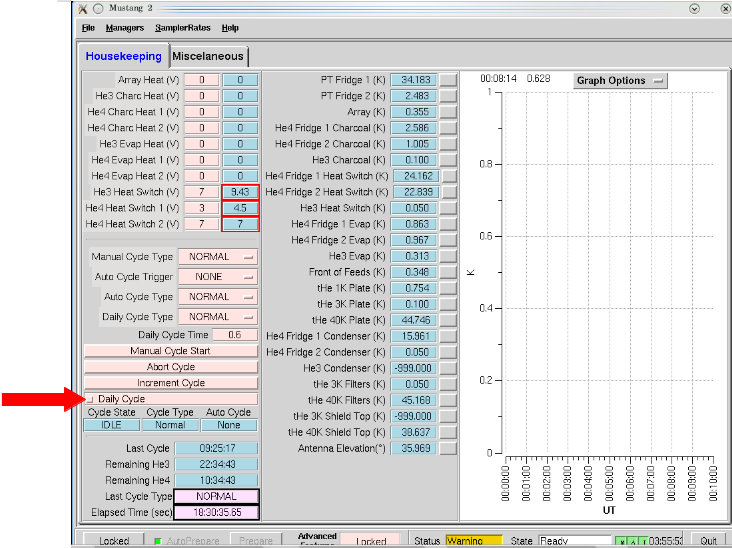The height and width of the screenshot is (548, 732).
Task: Click the He3 Evap Heat (V) setpoint field
Action: tap(202, 144)
